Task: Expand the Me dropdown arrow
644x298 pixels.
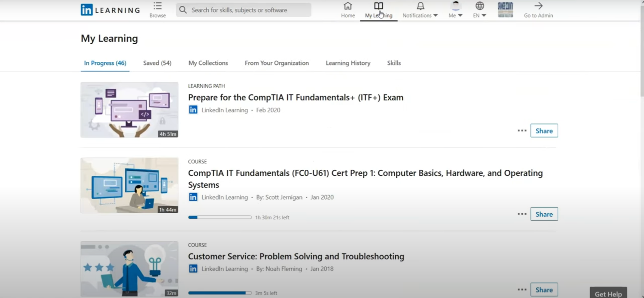Action: click(460, 15)
